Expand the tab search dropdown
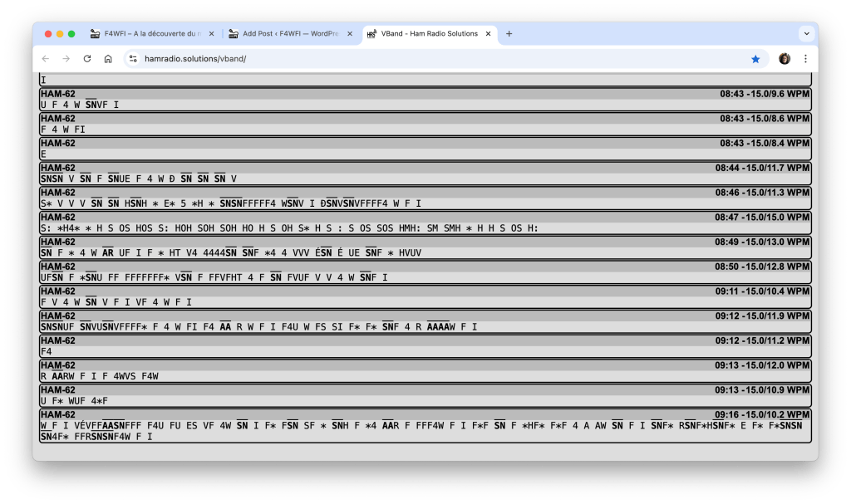This screenshot has width=851, height=504. tap(805, 34)
